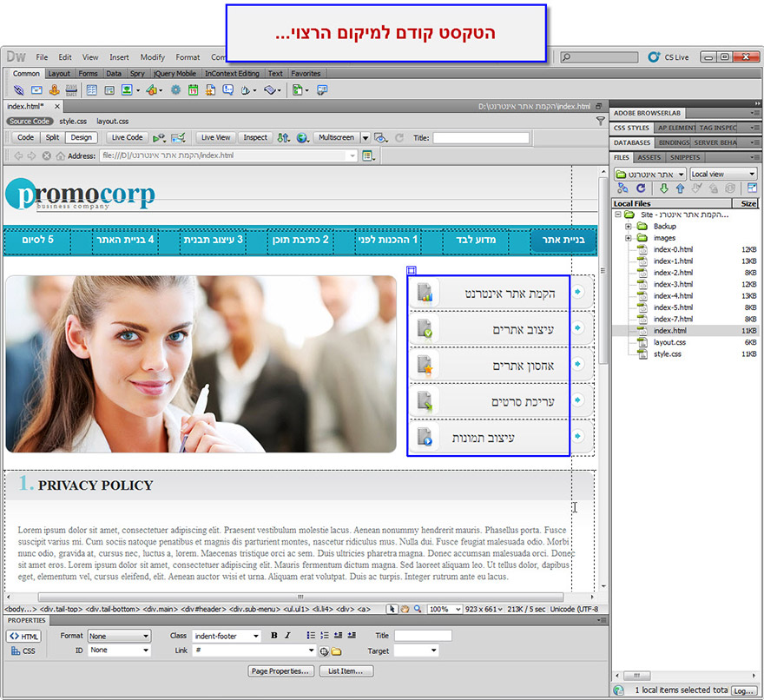Switch to Code view
This screenshot has width=764, height=700.
pos(25,137)
